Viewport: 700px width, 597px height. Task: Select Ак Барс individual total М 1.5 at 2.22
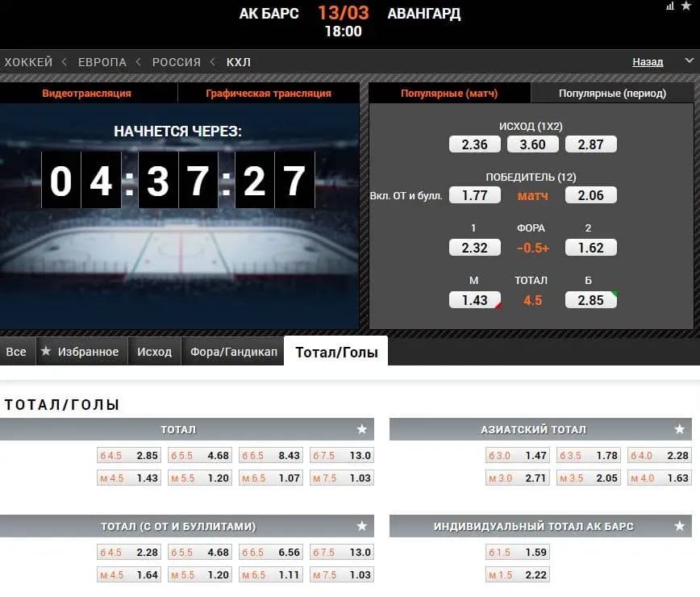click(x=518, y=574)
